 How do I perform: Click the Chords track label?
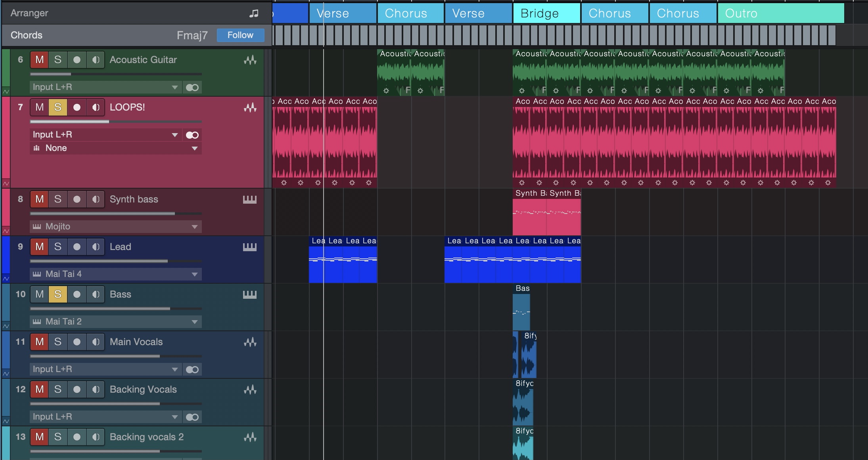[x=27, y=35]
